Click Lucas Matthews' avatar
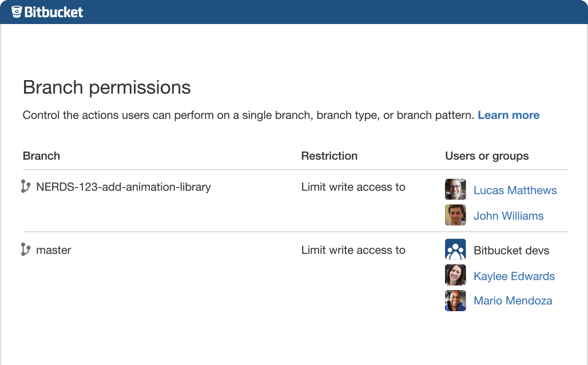The height and width of the screenshot is (365, 588). coord(455,189)
